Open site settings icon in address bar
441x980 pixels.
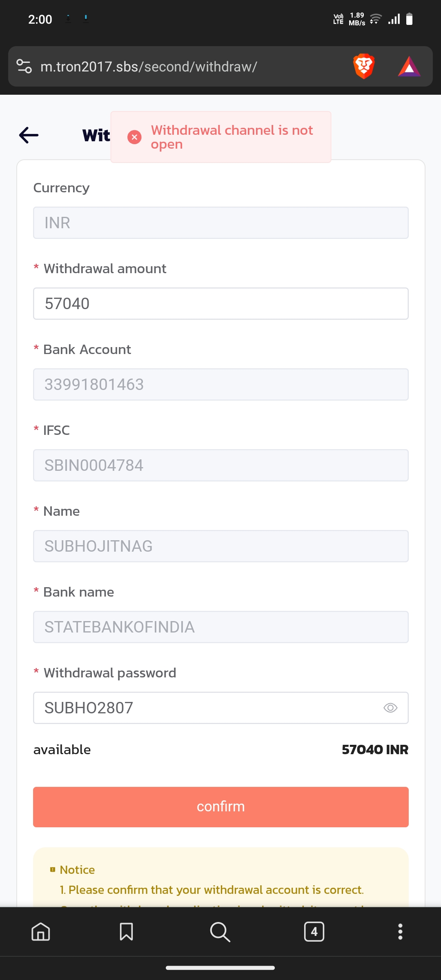click(24, 66)
